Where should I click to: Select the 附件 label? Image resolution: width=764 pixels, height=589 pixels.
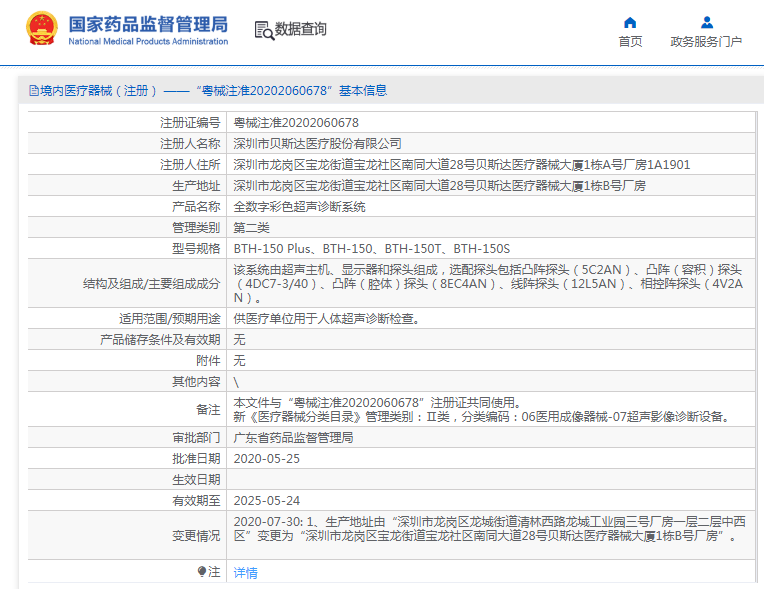(208, 361)
